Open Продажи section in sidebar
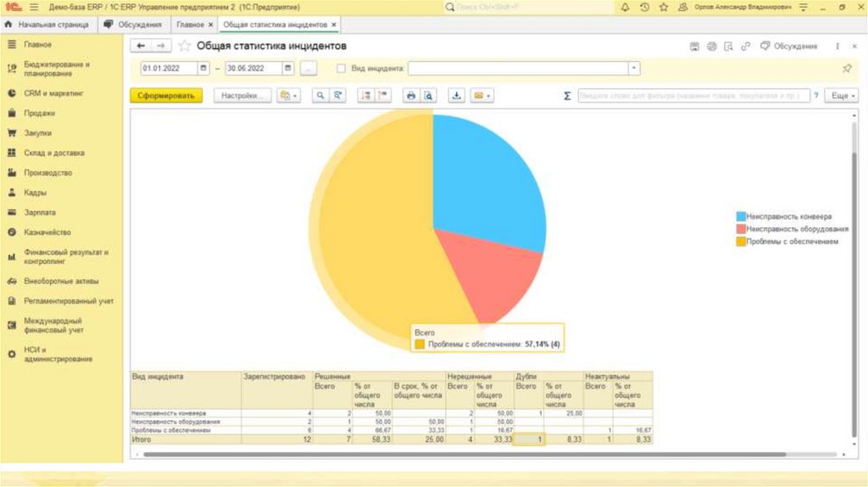868x487 pixels. pos(39,113)
